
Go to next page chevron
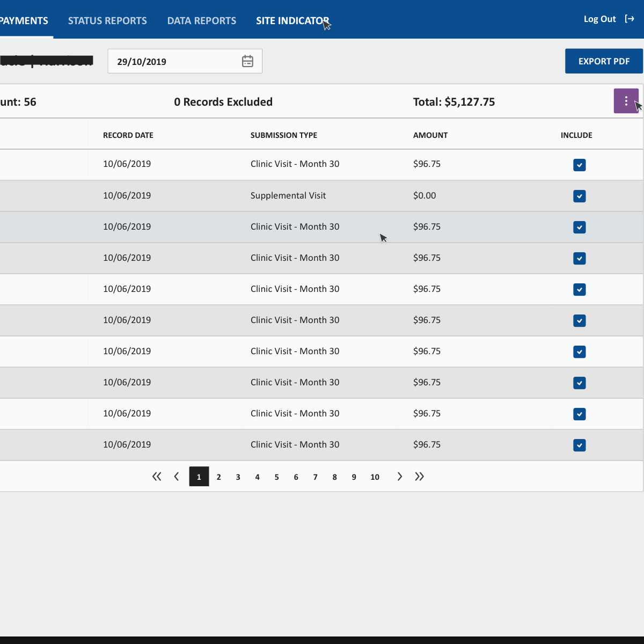[x=399, y=477]
